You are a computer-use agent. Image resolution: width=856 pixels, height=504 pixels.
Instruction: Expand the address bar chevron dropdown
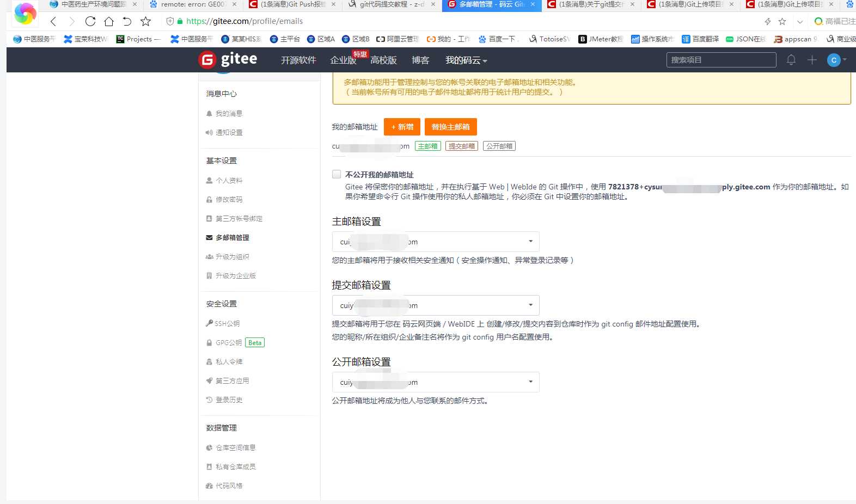coord(800,22)
